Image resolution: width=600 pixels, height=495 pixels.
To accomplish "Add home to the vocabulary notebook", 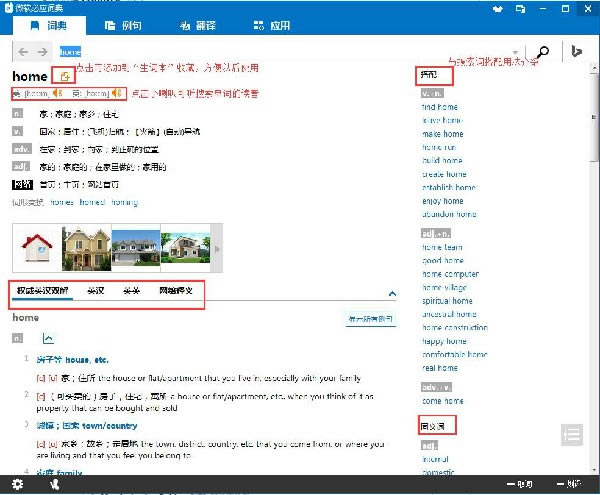I will tap(66, 76).
